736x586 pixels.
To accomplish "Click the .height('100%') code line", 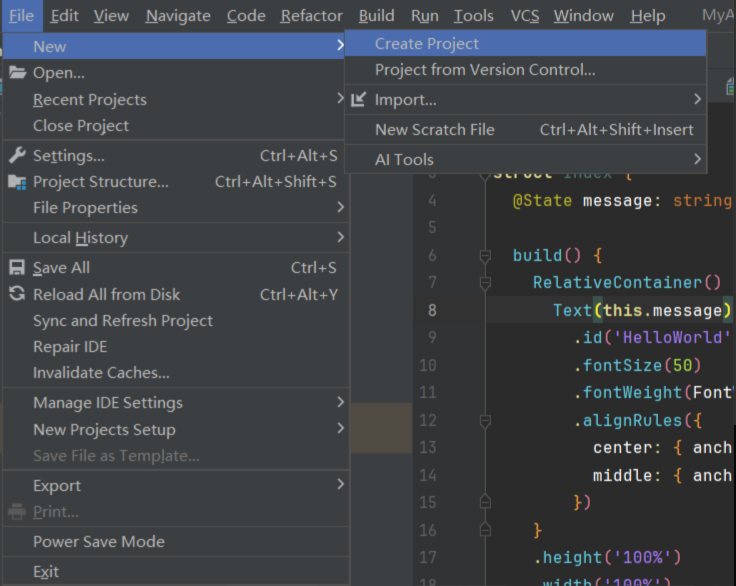I will (x=607, y=557).
